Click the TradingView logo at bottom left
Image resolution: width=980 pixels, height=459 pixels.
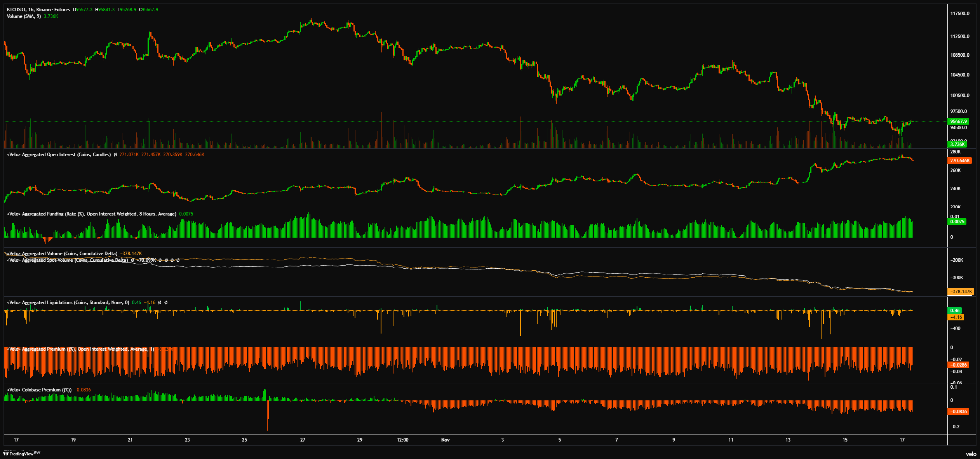(x=19, y=454)
